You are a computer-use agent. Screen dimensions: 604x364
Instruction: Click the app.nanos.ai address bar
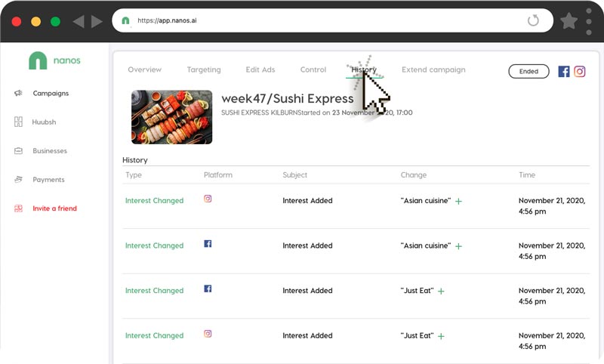click(x=332, y=20)
